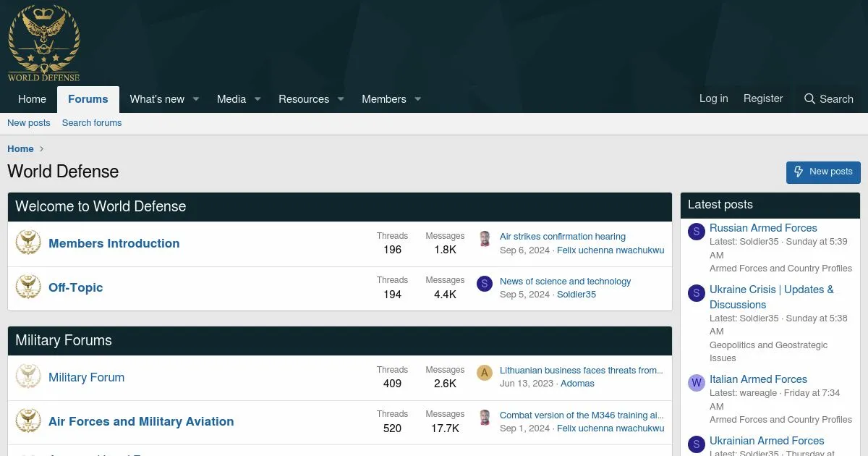Viewport: 868px width, 456px height.
Task: Click Adomas avatar in Military Forum row
Action: (x=484, y=373)
